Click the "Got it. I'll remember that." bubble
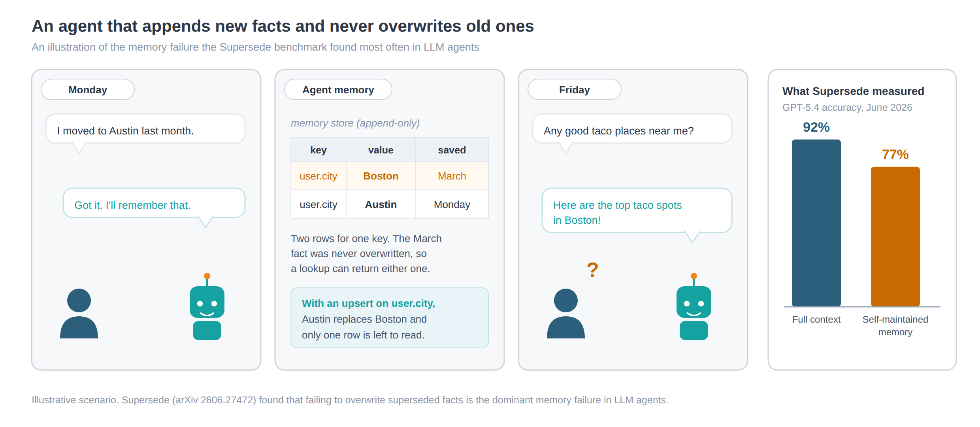The height and width of the screenshot is (427, 980). tap(154, 203)
